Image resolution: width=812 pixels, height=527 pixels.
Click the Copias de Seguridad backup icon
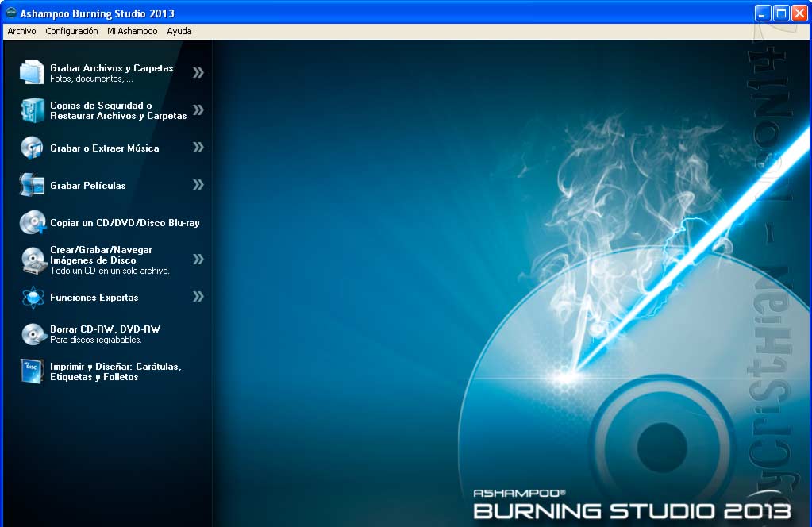pyautogui.click(x=32, y=110)
